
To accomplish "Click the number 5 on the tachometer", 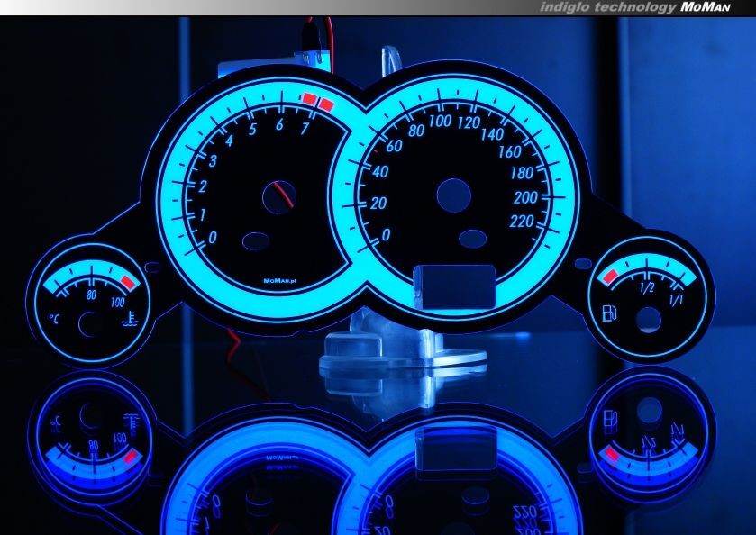I will tap(252, 130).
